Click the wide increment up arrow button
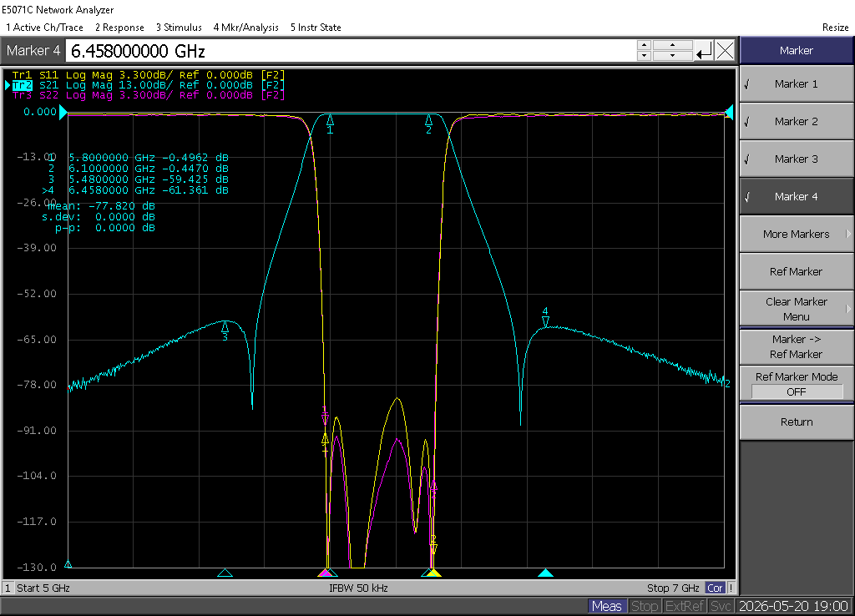The height and width of the screenshot is (616, 855). pyautogui.click(x=673, y=45)
